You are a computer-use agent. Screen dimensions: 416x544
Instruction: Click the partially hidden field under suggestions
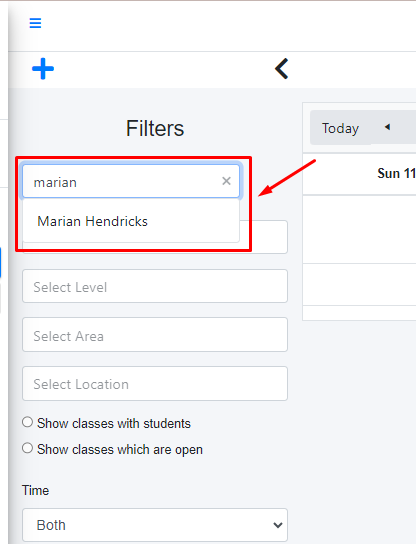[x=264, y=237]
